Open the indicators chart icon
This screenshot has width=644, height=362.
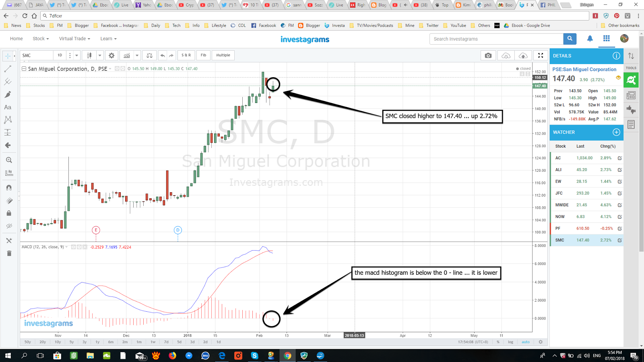(127, 56)
